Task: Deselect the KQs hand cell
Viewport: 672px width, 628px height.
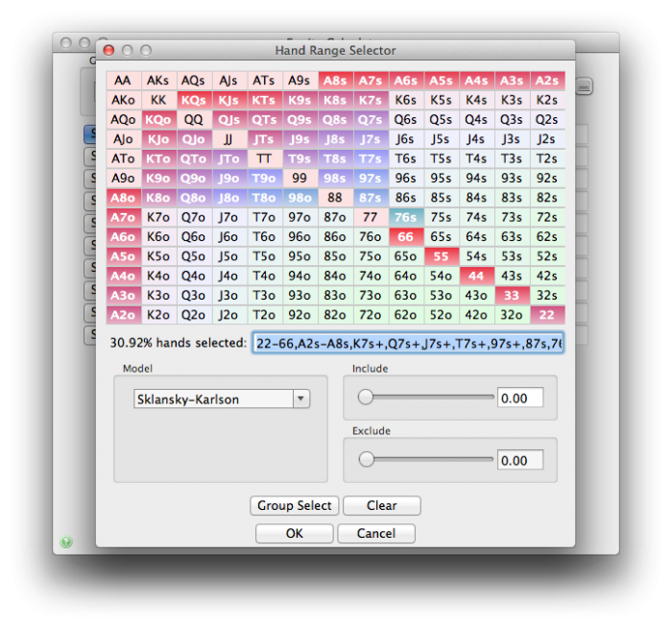Action: (x=194, y=100)
